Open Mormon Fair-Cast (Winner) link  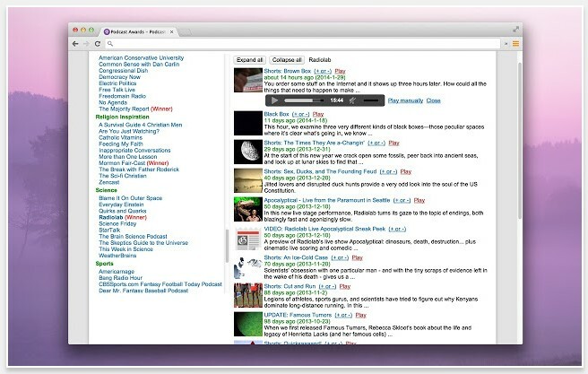click(x=134, y=163)
